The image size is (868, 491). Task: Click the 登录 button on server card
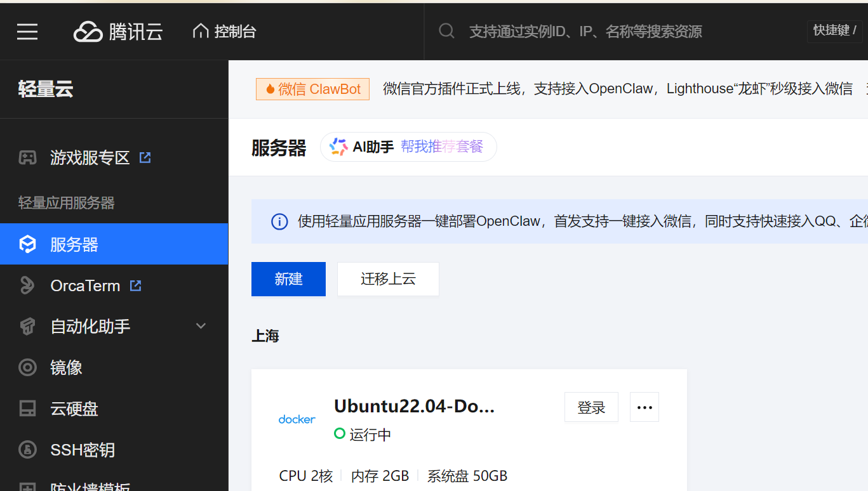click(591, 407)
